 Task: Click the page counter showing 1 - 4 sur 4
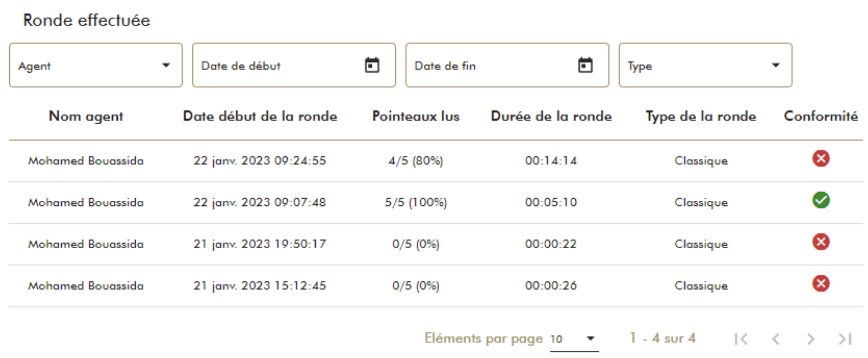[662, 338]
